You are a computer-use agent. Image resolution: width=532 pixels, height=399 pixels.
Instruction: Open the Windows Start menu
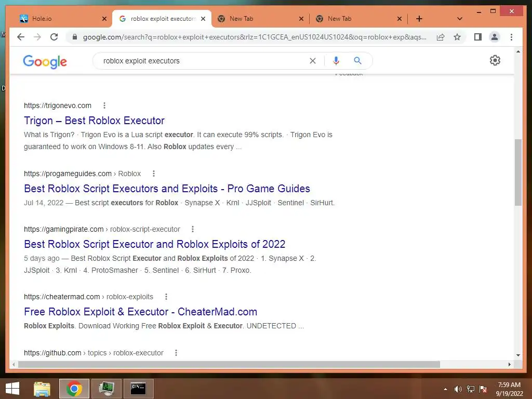(12, 389)
